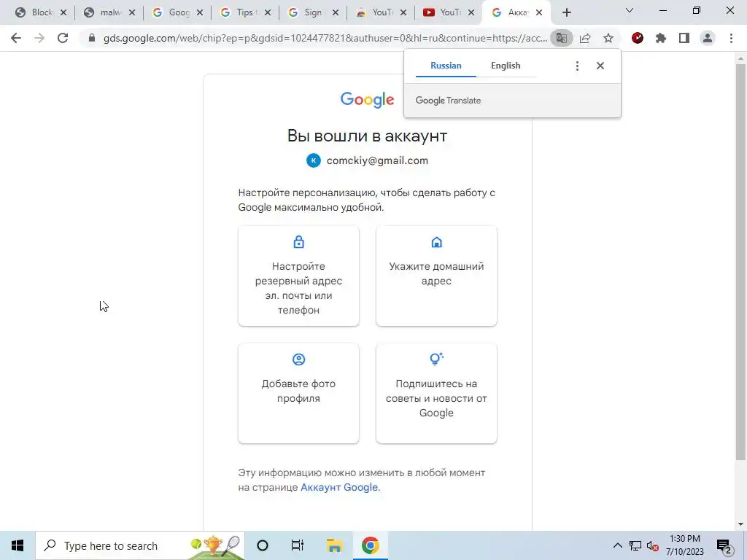Open the red extension icon in toolbar
This screenshot has height=560, width=747.
[638, 38]
